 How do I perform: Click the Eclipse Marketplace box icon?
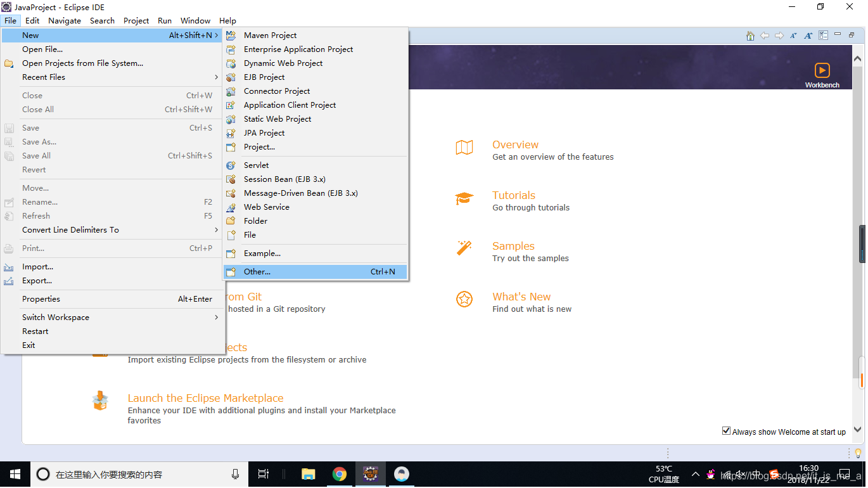point(100,401)
